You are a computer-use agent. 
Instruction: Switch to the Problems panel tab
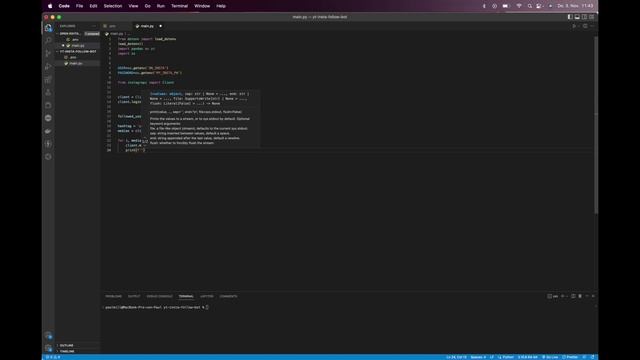(x=113, y=296)
